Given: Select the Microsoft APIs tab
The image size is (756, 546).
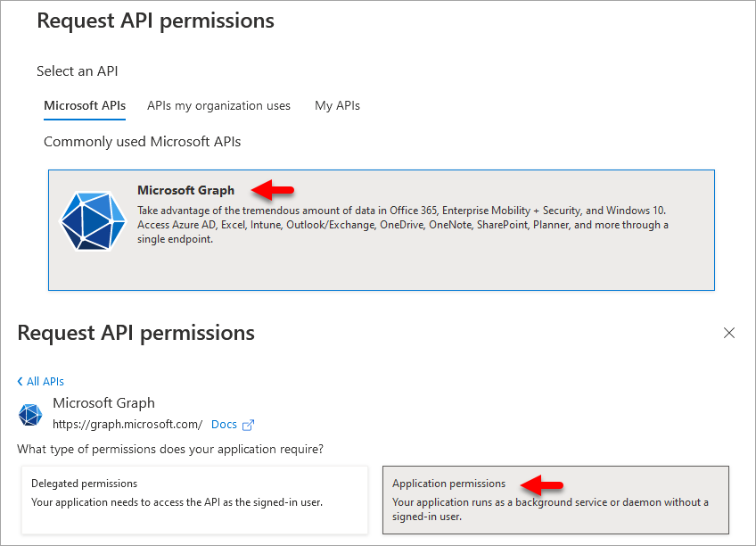Looking at the screenshot, I should 85,105.
